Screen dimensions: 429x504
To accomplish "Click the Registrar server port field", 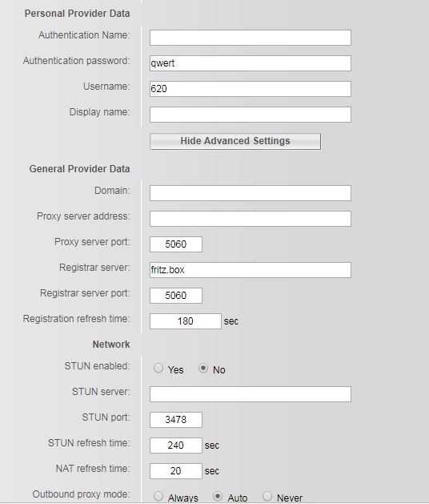I will point(175,296).
